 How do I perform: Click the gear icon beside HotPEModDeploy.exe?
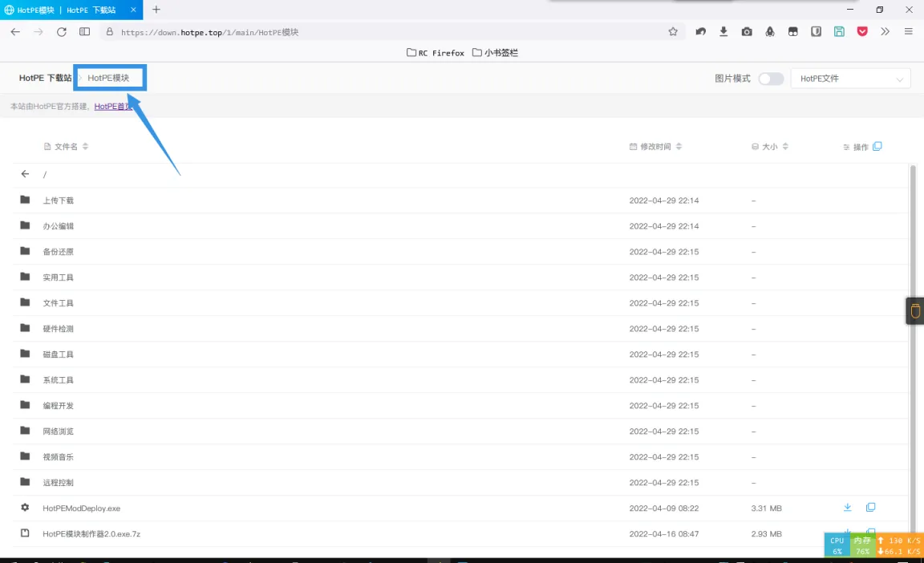25,507
